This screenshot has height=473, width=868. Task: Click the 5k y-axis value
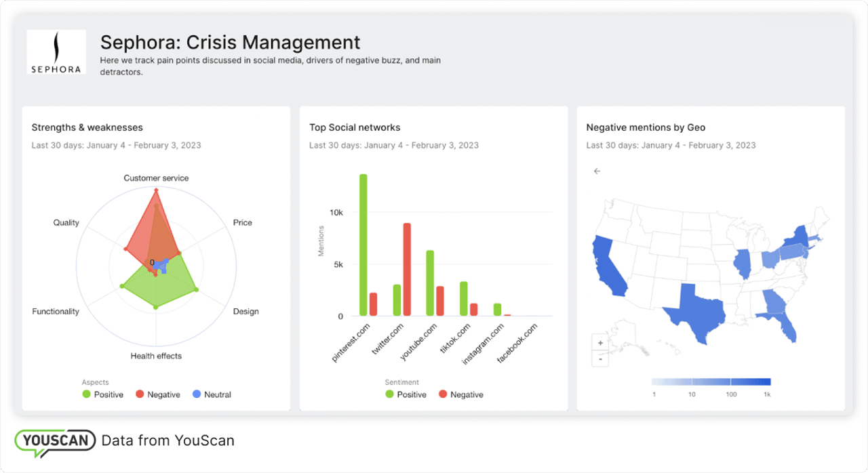pos(339,264)
